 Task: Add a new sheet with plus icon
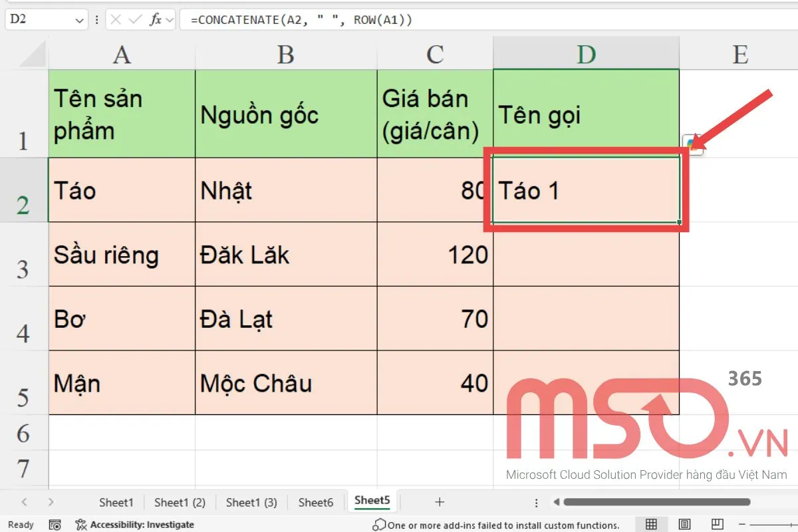(x=439, y=502)
